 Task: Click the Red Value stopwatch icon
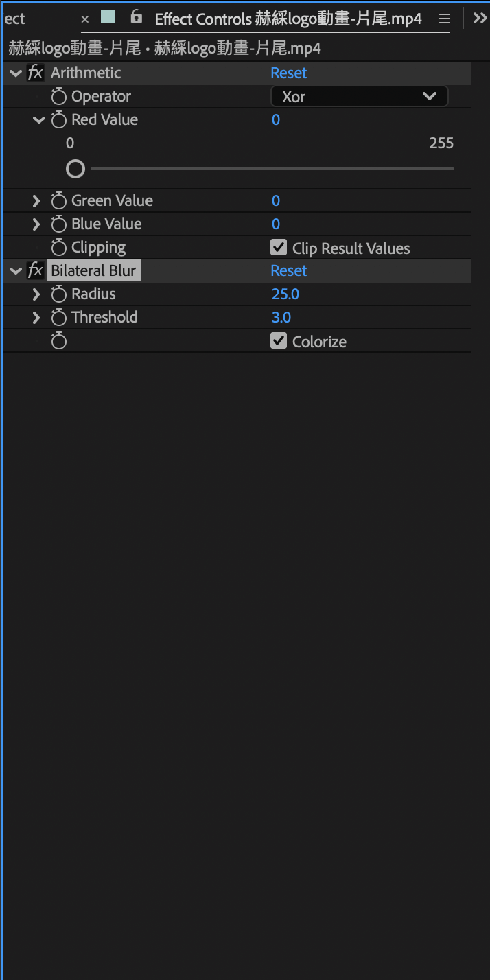pyautogui.click(x=59, y=120)
